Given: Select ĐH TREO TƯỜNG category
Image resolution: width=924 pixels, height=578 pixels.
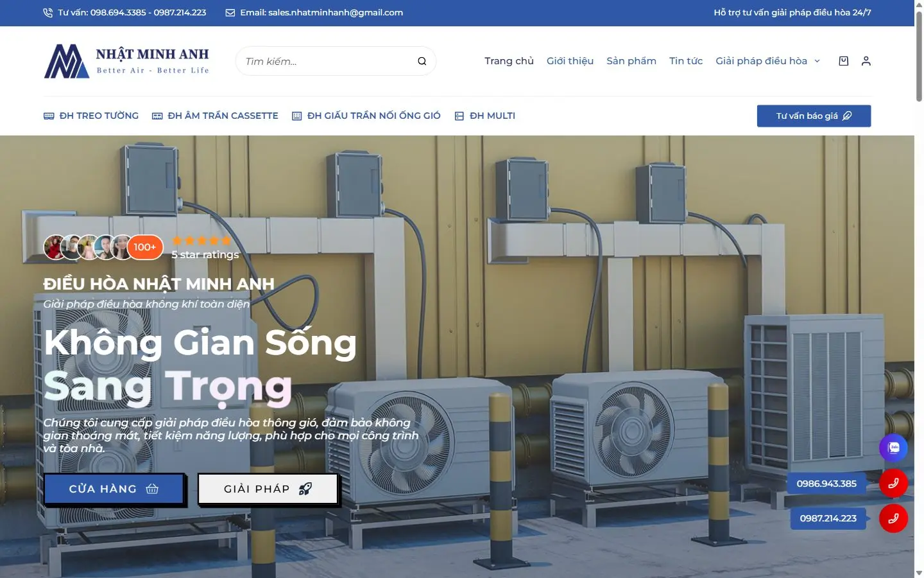Looking at the screenshot, I should point(99,116).
